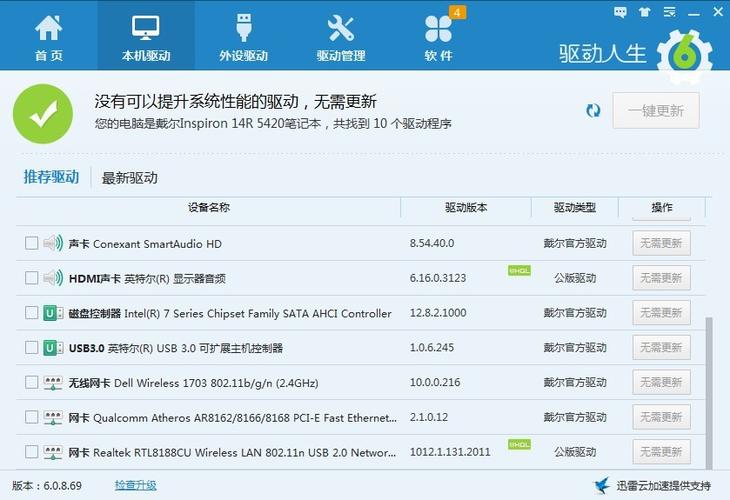Check the Realtek RTL8188CU 网卡 checkbox
Screen dimensions: 730x500
click(32, 452)
